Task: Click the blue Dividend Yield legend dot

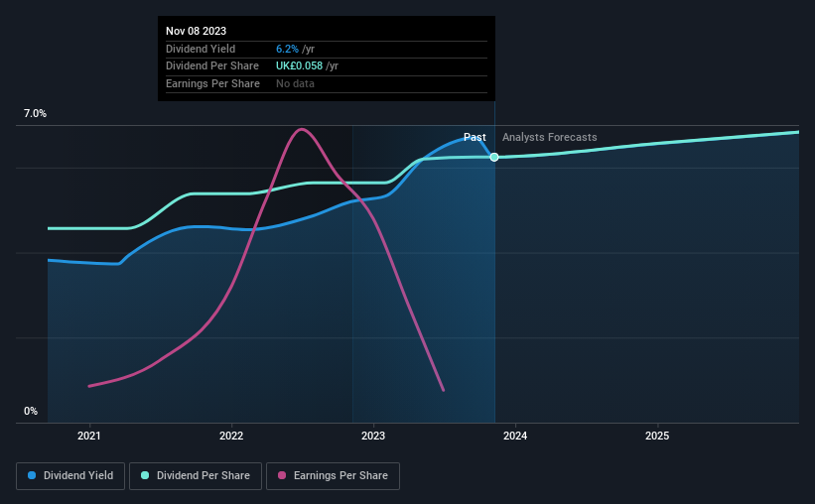Action: click(x=32, y=475)
